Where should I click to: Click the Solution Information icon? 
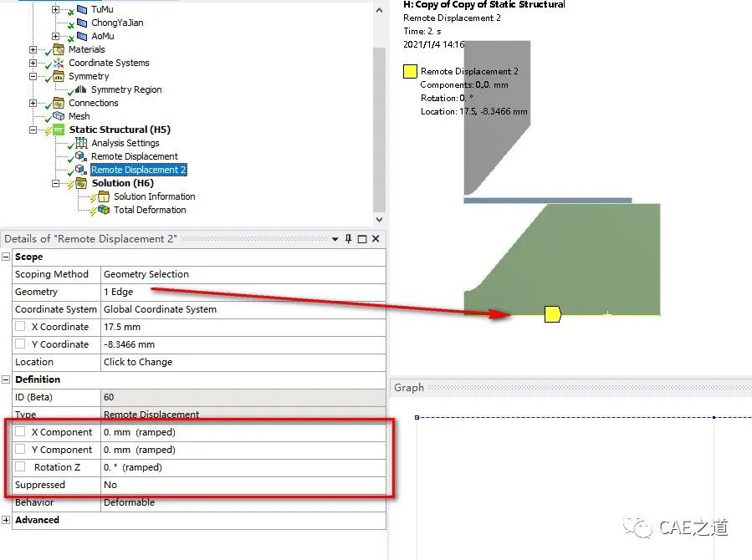(x=104, y=196)
